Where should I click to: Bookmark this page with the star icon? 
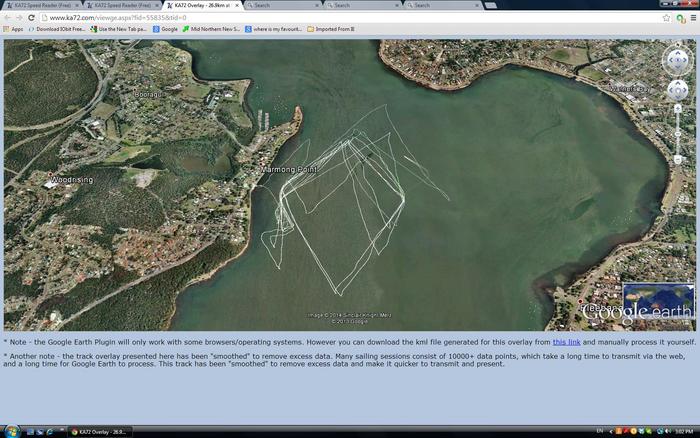click(x=667, y=17)
